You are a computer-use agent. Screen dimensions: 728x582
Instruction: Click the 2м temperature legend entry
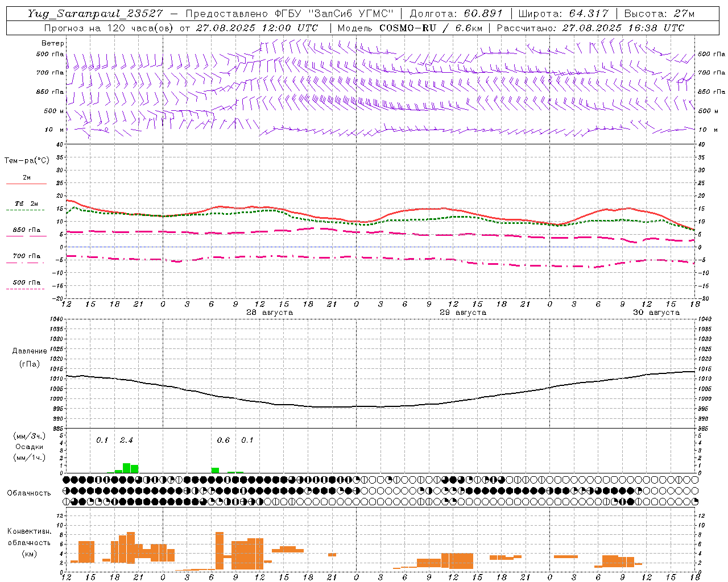pos(27,177)
